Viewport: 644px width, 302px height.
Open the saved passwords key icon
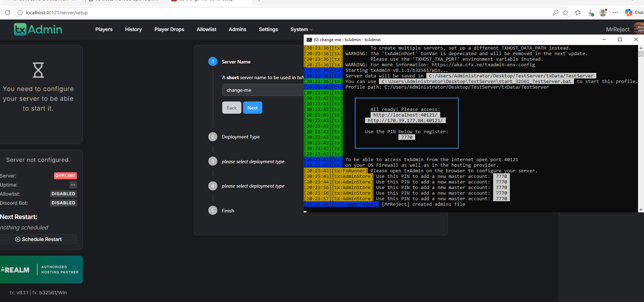[556, 13]
